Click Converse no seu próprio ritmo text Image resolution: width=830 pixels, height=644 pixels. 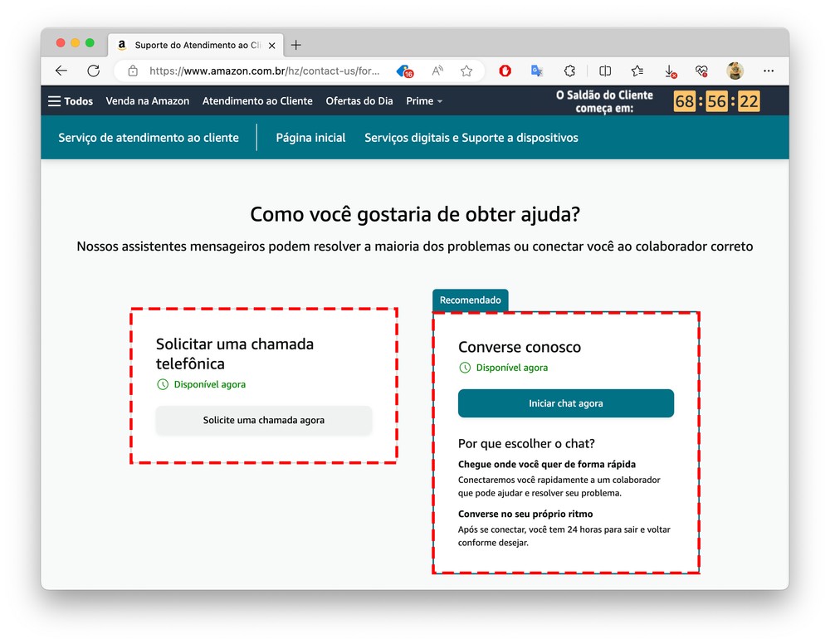tap(525, 514)
